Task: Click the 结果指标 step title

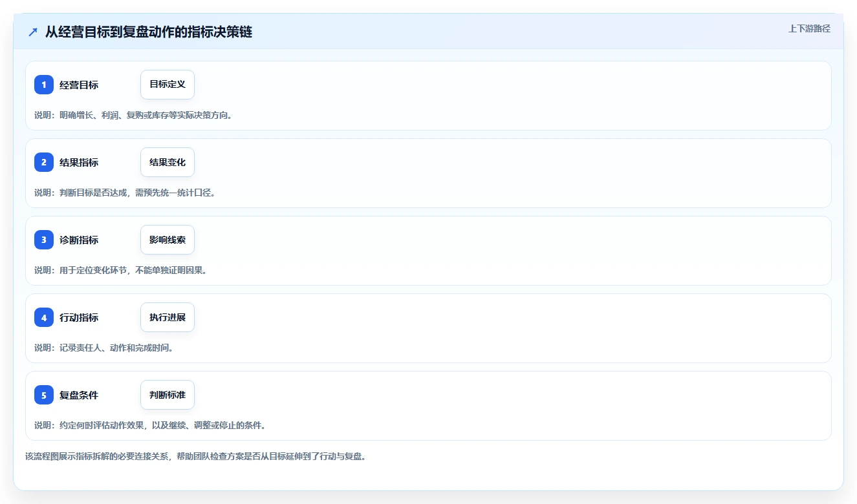Action: click(79, 163)
